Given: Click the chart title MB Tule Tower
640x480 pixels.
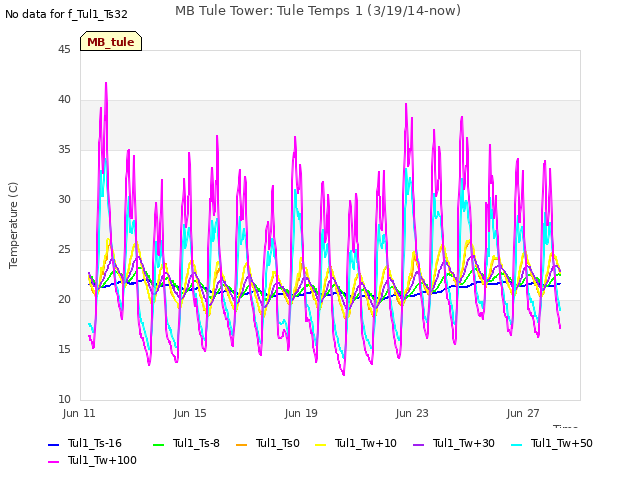Looking at the screenshot, I should 318,11.
